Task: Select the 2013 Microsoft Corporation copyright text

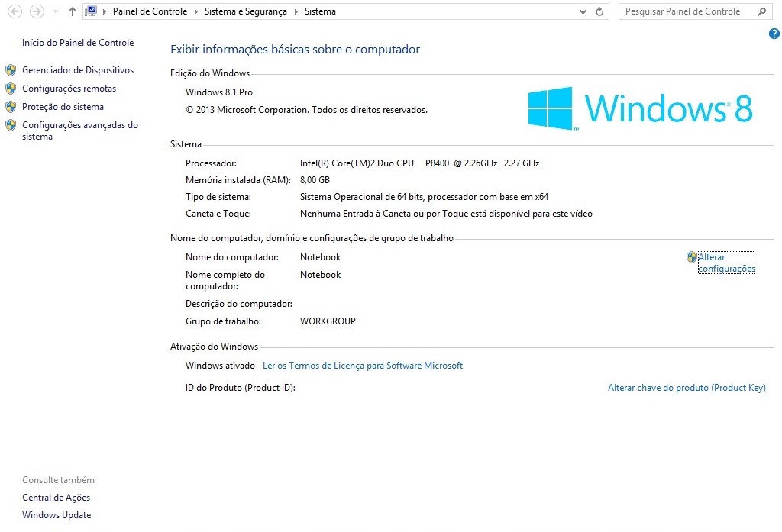Action: (307, 110)
